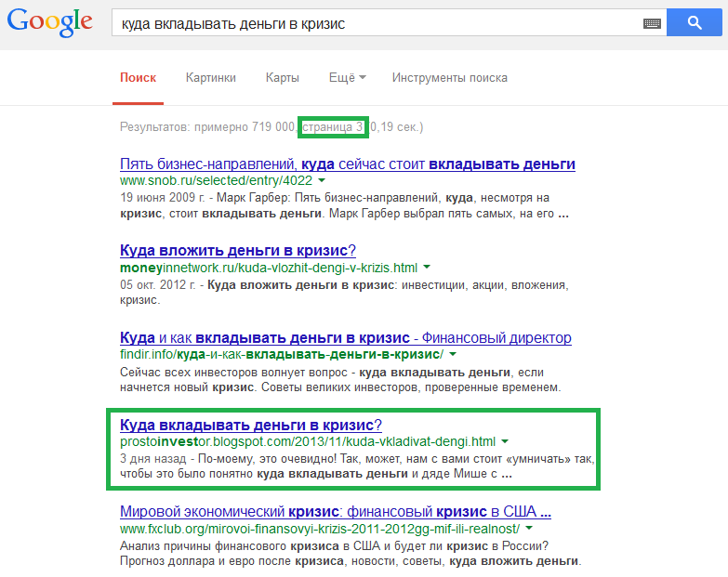
Task: Open 'Мировой экономический кризис' result link
Action: click(x=337, y=512)
